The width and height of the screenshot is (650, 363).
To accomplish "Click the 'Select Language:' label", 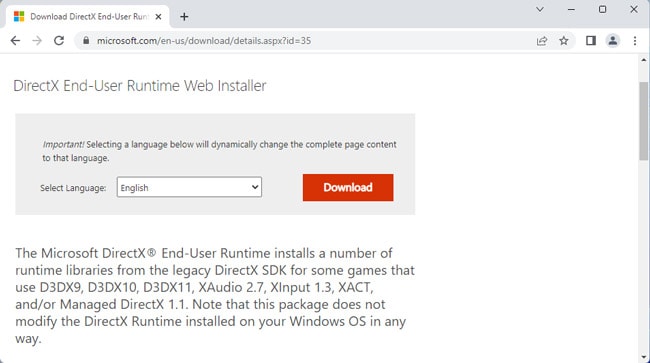I will point(73,188).
